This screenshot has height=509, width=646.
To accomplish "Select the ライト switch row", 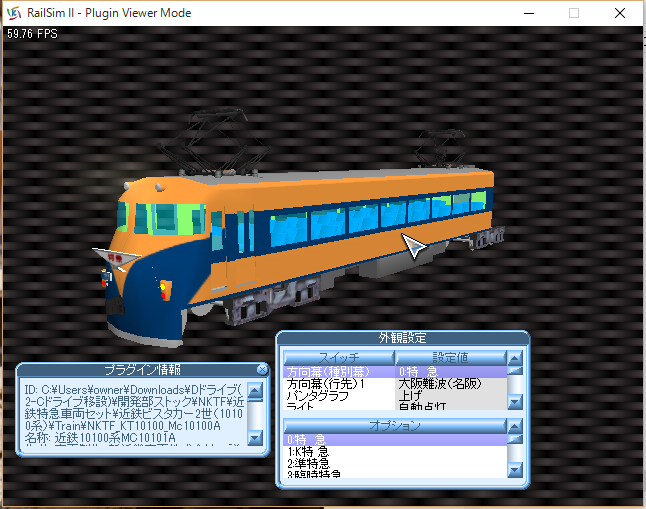I will [339, 406].
